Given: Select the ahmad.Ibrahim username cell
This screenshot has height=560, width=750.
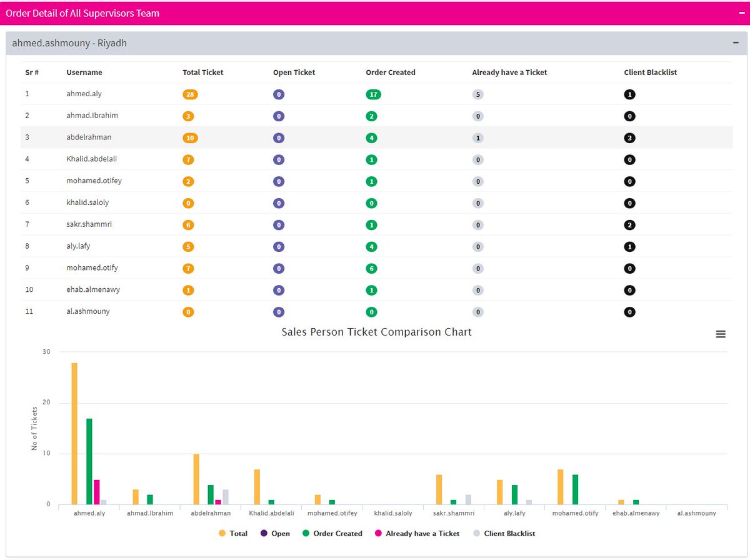Looking at the screenshot, I should pos(92,116).
